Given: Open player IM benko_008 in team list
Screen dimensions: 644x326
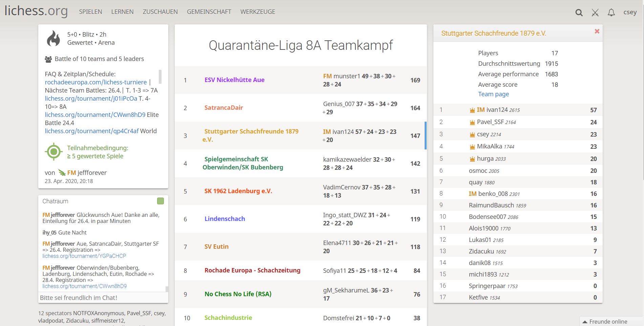Looking at the screenshot, I should pos(494,194).
